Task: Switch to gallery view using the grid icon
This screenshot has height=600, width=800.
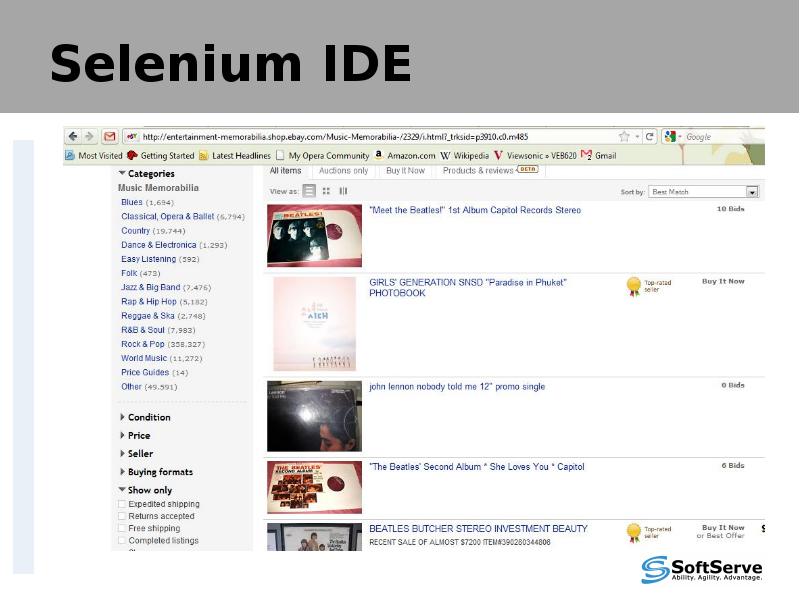Action: 326,189
